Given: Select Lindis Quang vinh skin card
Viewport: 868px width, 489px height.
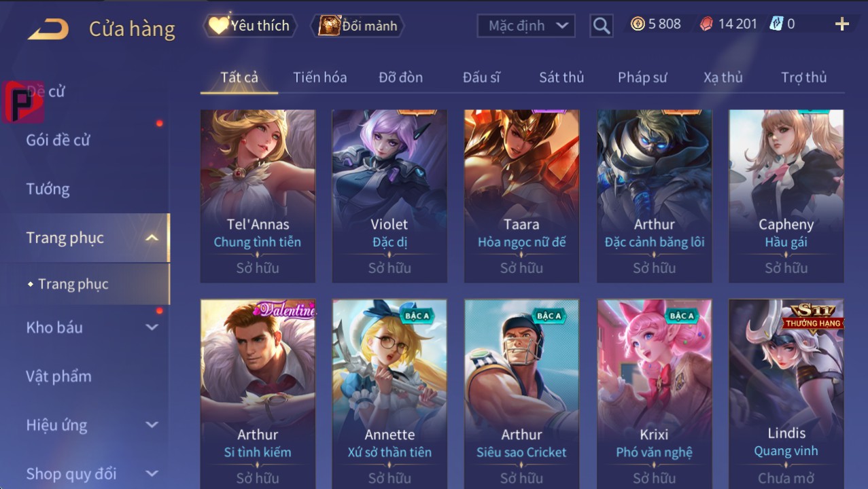Looking at the screenshot, I should pos(786,394).
